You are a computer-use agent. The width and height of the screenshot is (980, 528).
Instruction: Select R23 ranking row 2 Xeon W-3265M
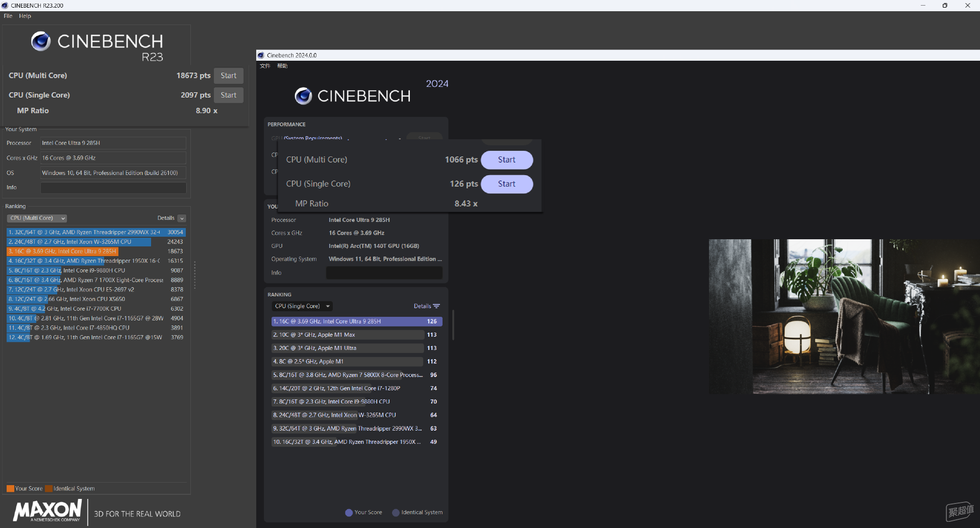pos(96,242)
